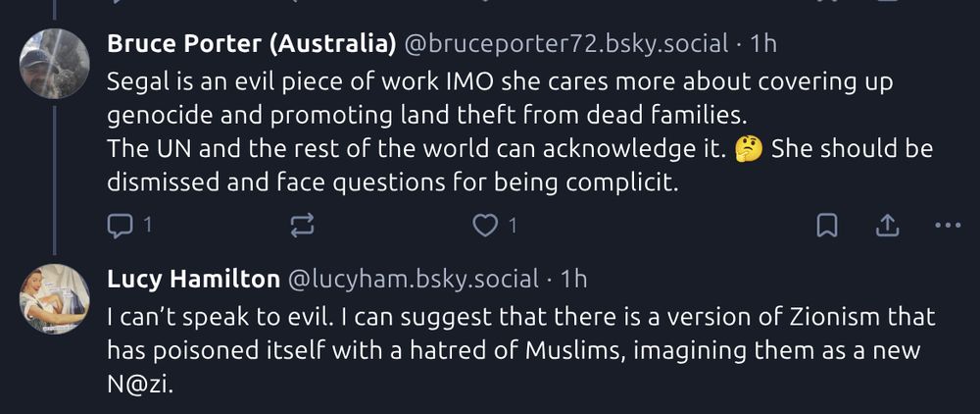Screen dimensions: 980x414
Task: Bookmark Bruce Porter's post
Action: pos(827,226)
